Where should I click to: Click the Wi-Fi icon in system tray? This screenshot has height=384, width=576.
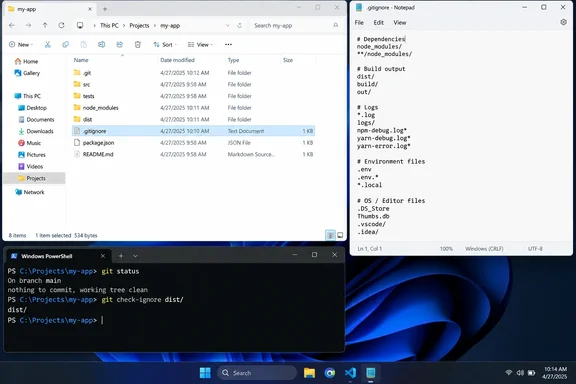tap(509, 373)
